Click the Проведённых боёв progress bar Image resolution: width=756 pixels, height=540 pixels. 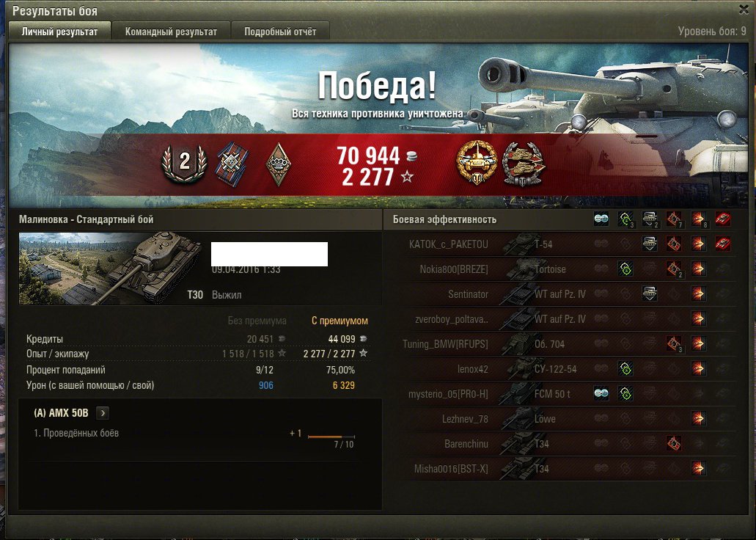click(x=331, y=437)
